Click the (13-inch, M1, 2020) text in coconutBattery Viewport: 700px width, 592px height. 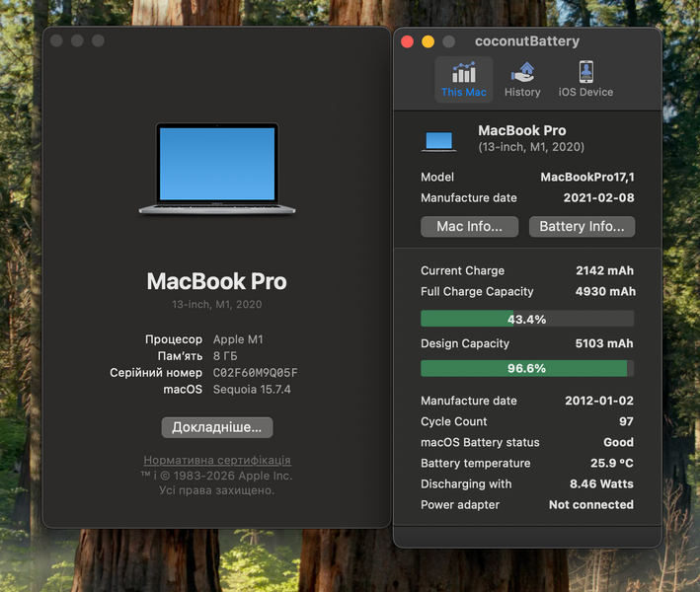click(531, 147)
